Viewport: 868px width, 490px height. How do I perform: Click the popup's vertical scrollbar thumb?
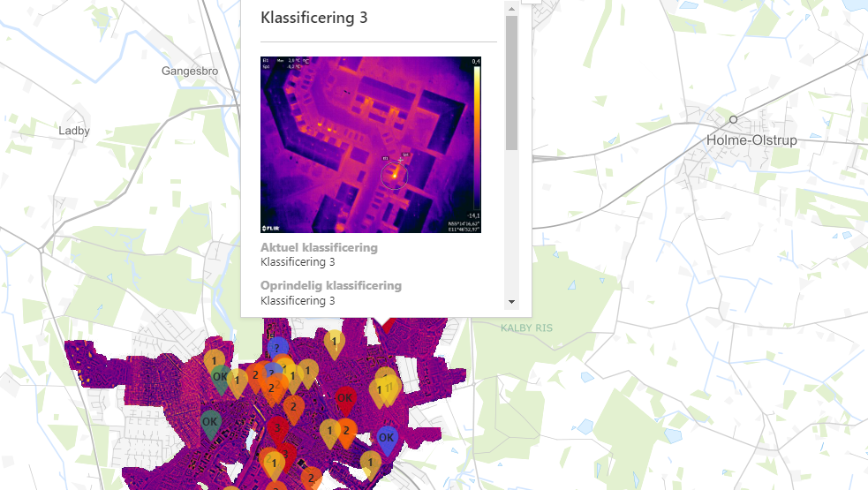tap(511, 84)
